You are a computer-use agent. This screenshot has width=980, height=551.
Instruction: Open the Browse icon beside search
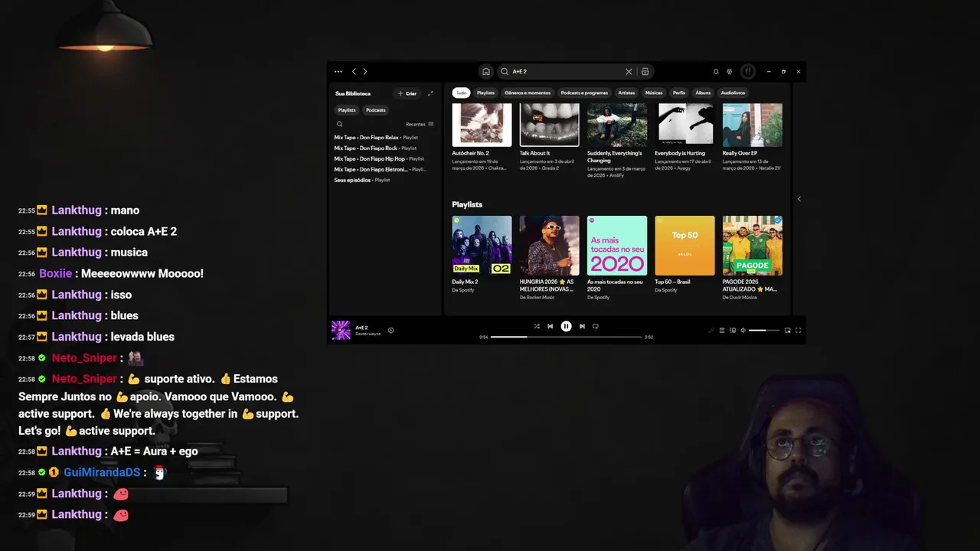(645, 72)
